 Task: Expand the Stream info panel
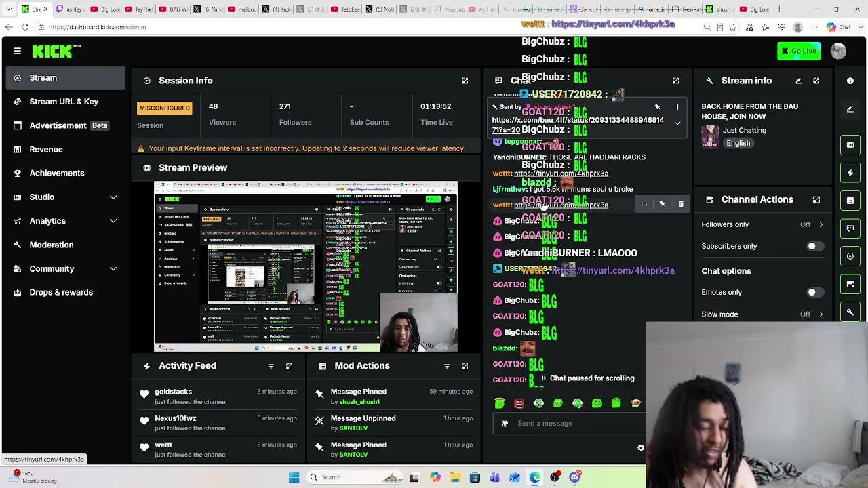coord(816,81)
